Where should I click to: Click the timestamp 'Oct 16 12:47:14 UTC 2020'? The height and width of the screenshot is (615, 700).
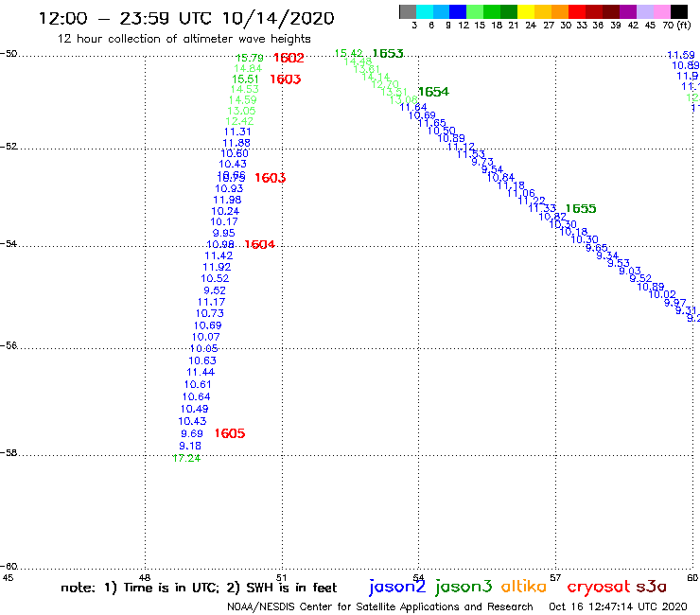click(x=618, y=606)
